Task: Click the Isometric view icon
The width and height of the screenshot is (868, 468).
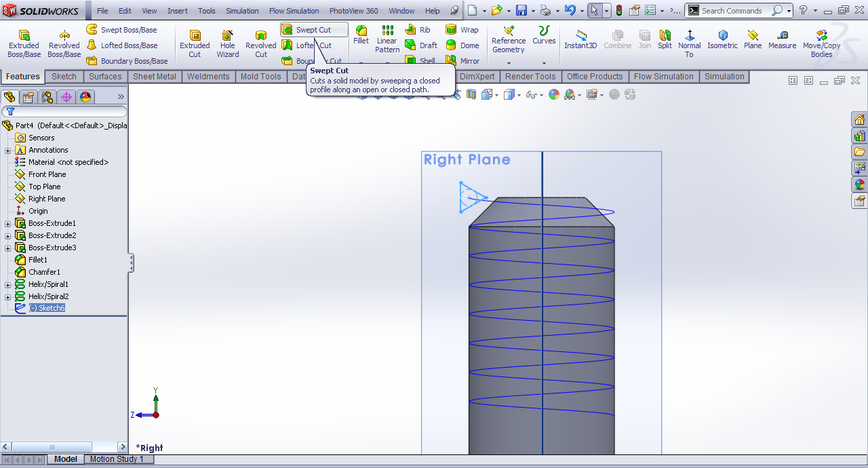Action: click(x=722, y=39)
